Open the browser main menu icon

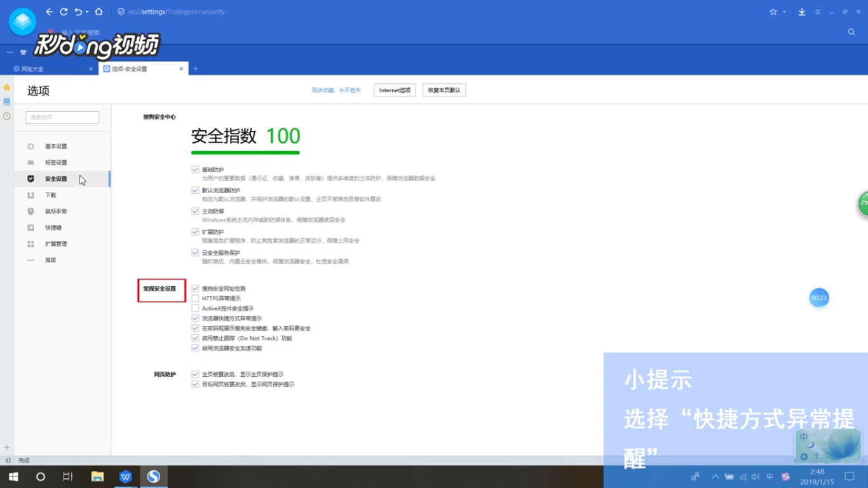818,11
